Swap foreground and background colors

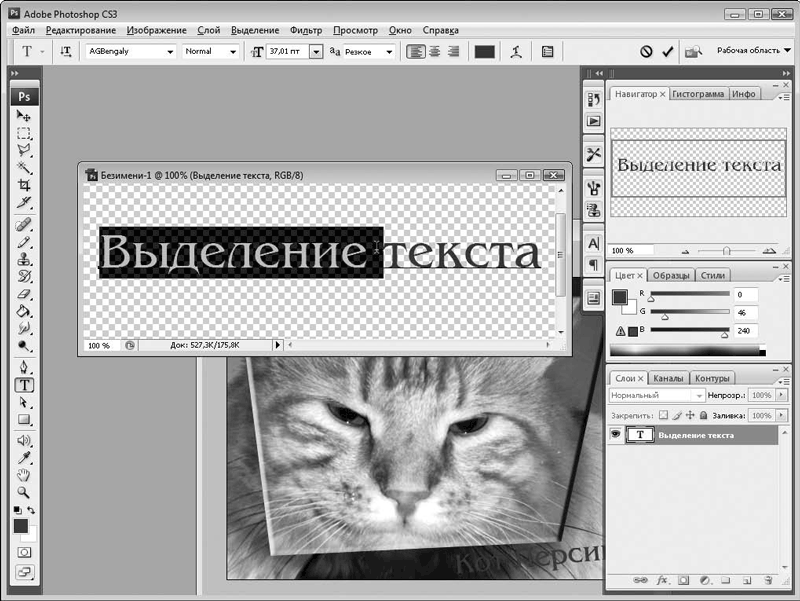[31, 510]
